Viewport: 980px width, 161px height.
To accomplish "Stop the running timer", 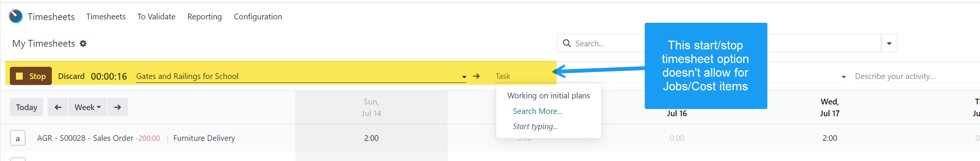I will [31, 76].
